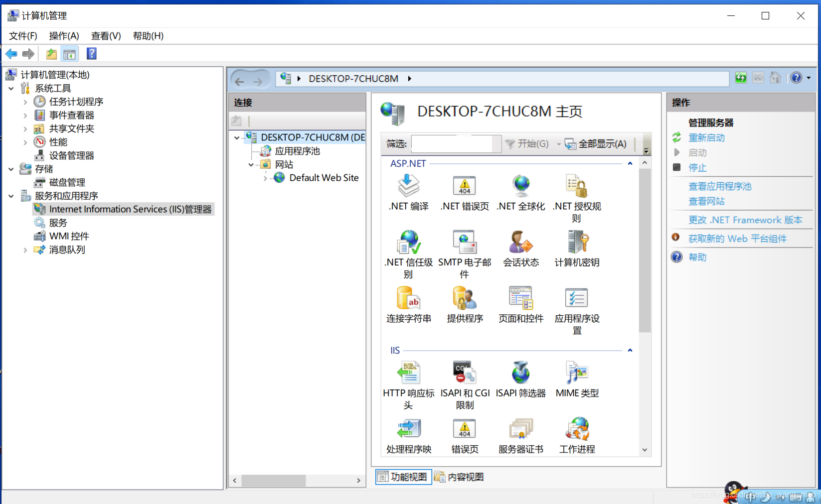The image size is (821, 504).
Task: Click the up-one-level folder toolbar icon
Action: coord(51,54)
